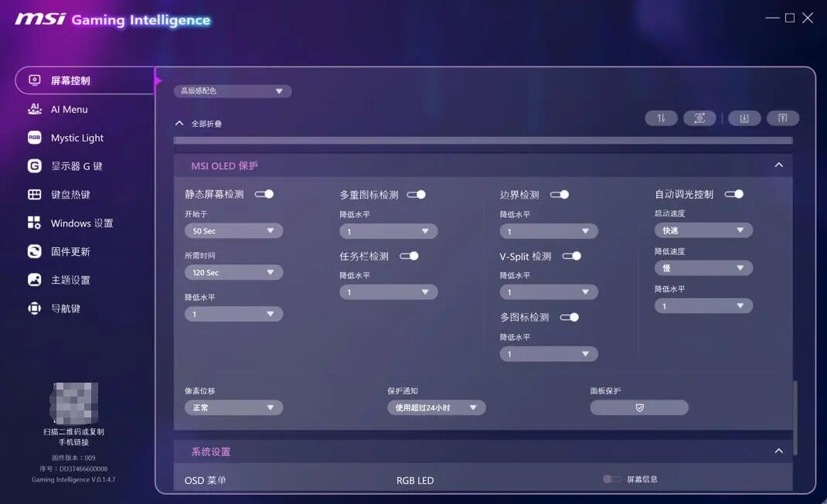
Task: Click the blurred QR code thumbnail
Action: (74, 404)
